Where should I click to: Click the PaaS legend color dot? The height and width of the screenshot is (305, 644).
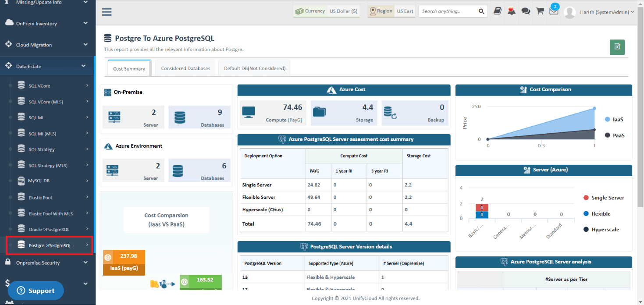coord(607,135)
